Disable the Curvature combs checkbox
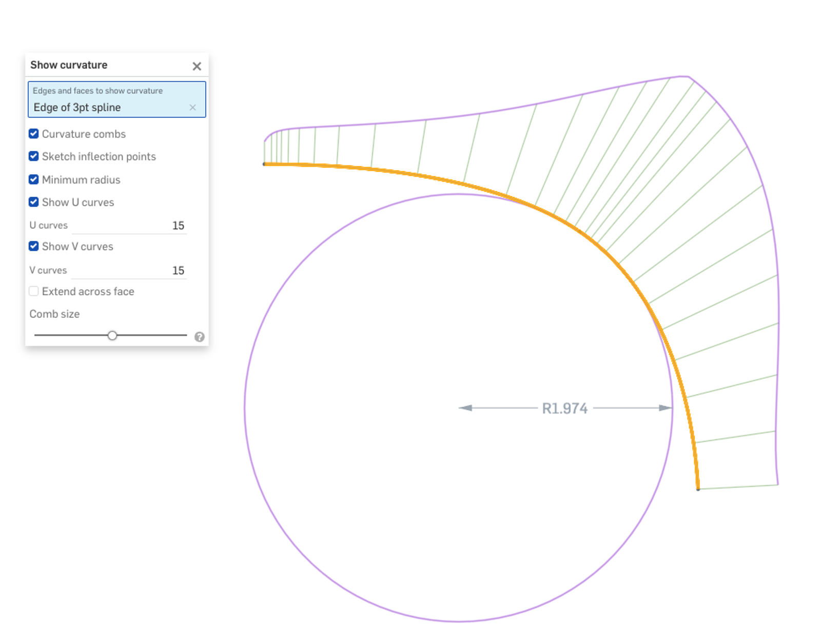Image resolution: width=821 pixels, height=644 pixels. pyautogui.click(x=33, y=133)
